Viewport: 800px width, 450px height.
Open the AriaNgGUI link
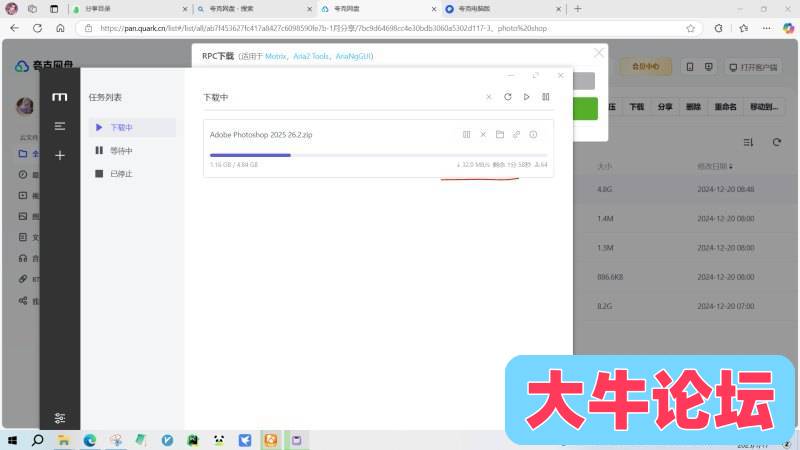coord(353,56)
